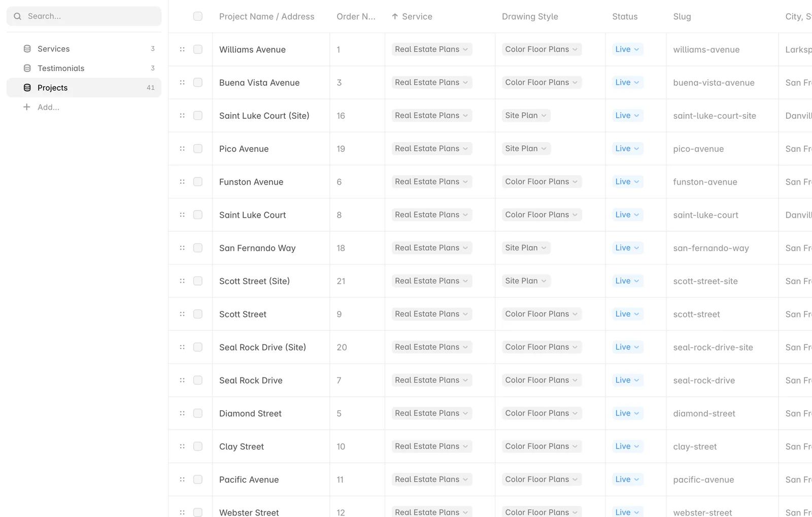Click the Drawing Style column header
This screenshot has height=517, width=812.
click(x=530, y=16)
